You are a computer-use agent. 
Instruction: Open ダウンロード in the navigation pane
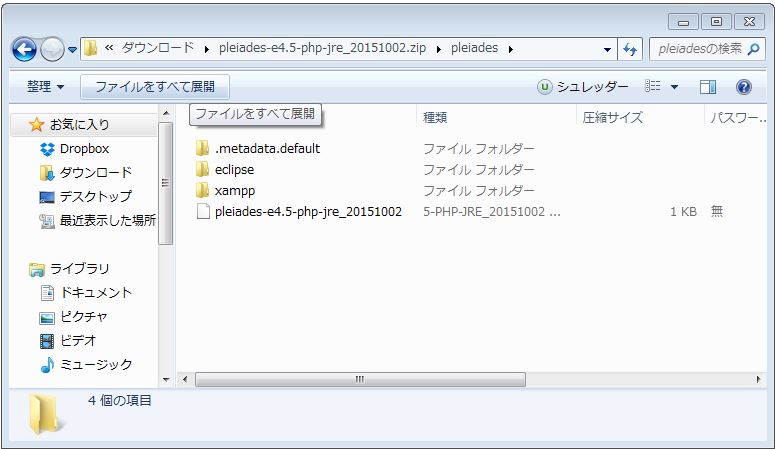pyautogui.click(x=95, y=173)
